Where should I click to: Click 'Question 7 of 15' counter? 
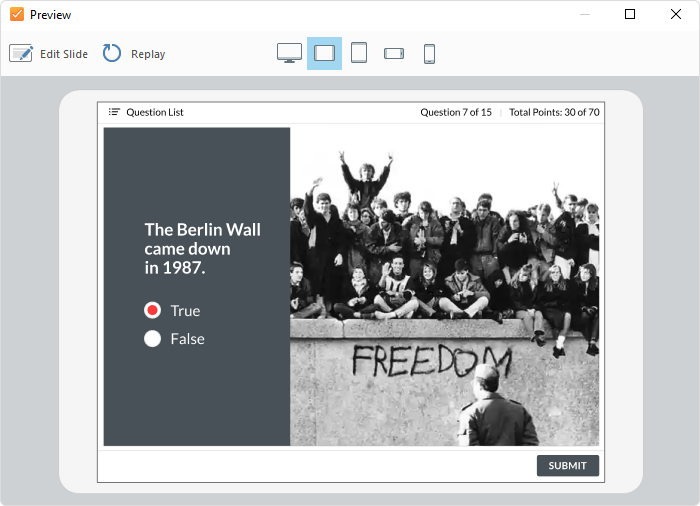456,112
